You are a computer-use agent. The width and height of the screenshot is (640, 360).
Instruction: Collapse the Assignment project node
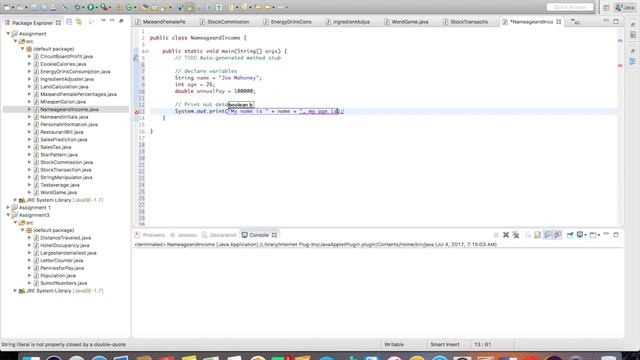tap(8, 34)
